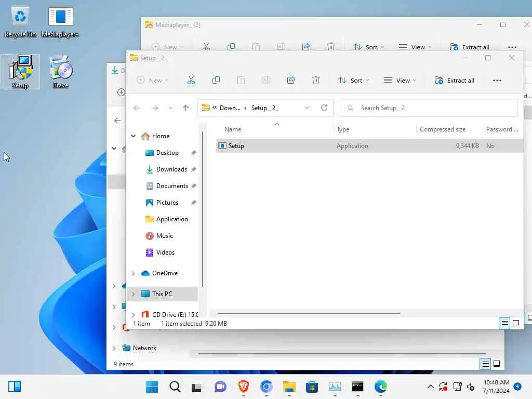Click the Delete trash icon in Setup__2_ toolbar

315,81
